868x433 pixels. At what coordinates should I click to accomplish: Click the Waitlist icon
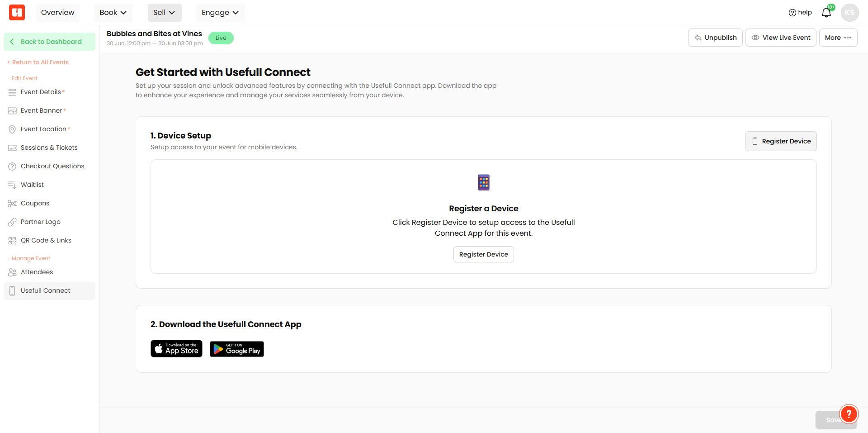[x=12, y=185]
